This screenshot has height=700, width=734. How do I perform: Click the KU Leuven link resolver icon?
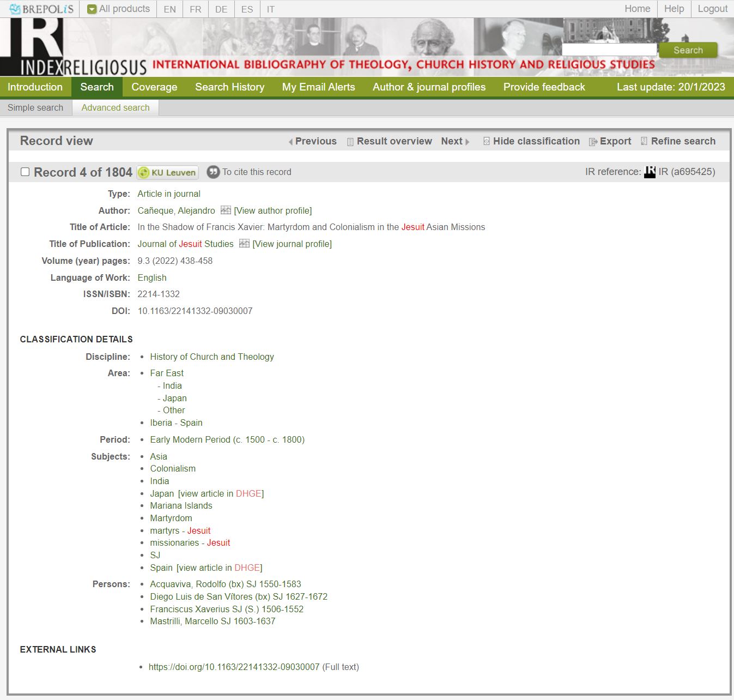[x=167, y=172]
